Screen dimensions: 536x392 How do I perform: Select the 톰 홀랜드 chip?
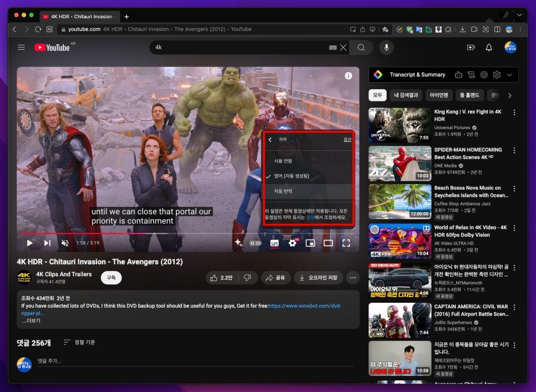coord(469,95)
